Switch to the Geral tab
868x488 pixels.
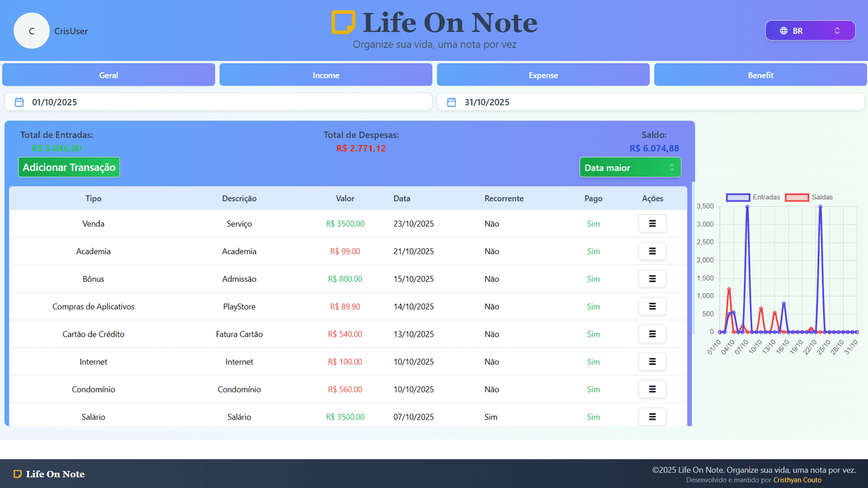coord(108,75)
